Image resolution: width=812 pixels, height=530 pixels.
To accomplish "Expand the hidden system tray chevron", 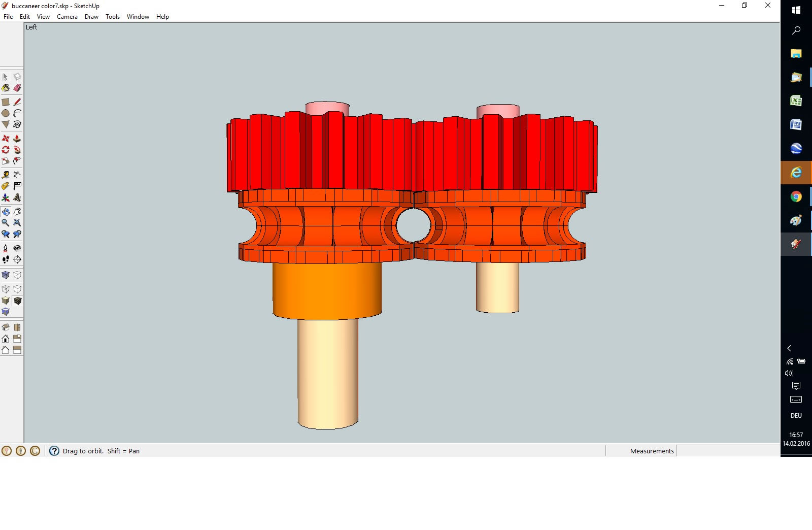I will (x=789, y=348).
